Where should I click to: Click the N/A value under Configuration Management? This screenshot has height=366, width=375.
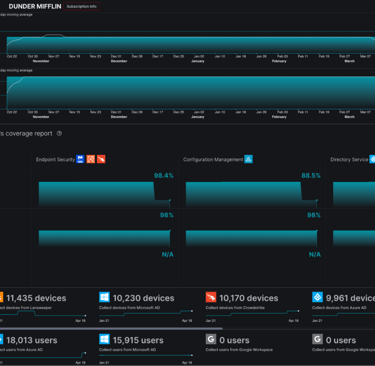pos(315,254)
